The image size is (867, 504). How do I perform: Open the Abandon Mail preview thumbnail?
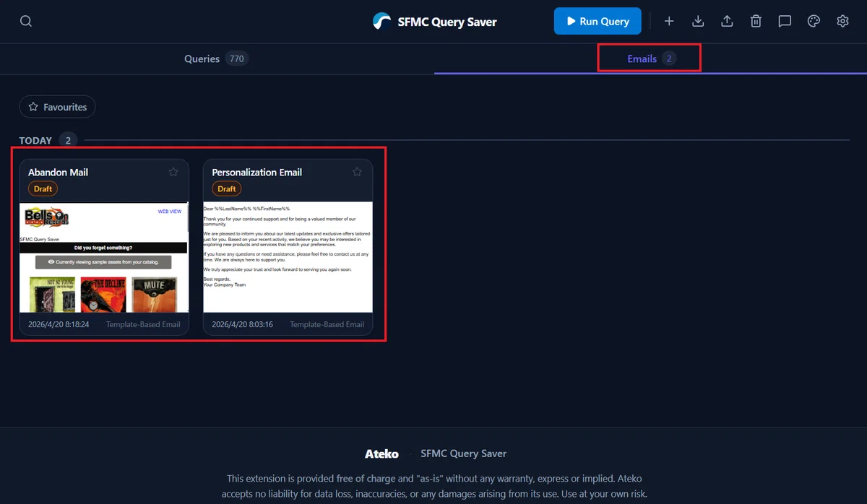pos(104,257)
